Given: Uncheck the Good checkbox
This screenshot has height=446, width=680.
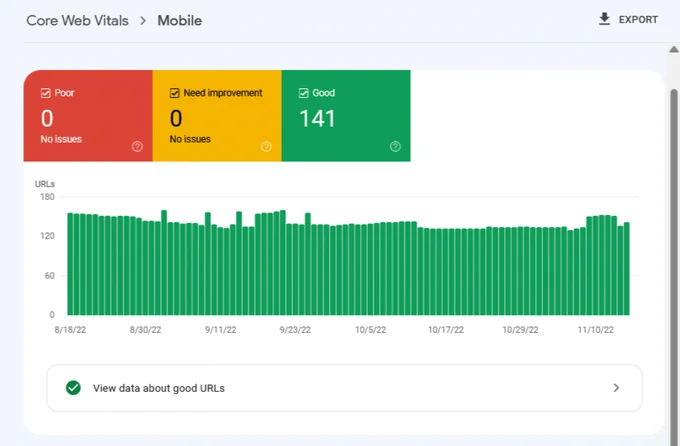Looking at the screenshot, I should pyautogui.click(x=304, y=93).
